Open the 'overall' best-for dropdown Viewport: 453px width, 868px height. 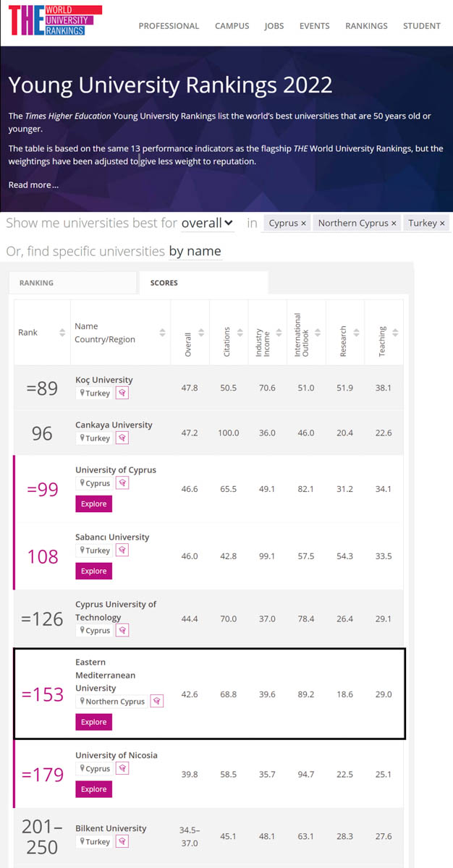(x=207, y=224)
